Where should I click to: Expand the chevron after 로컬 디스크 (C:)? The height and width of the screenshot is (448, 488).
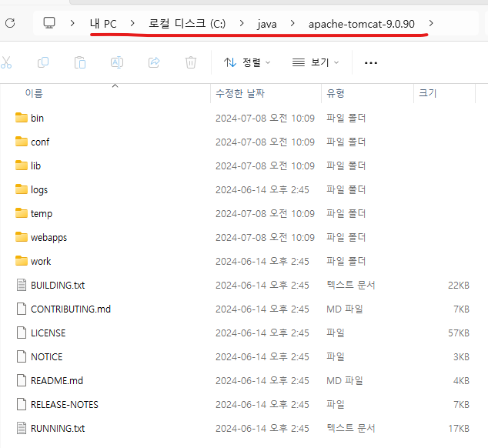pyautogui.click(x=242, y=23)
